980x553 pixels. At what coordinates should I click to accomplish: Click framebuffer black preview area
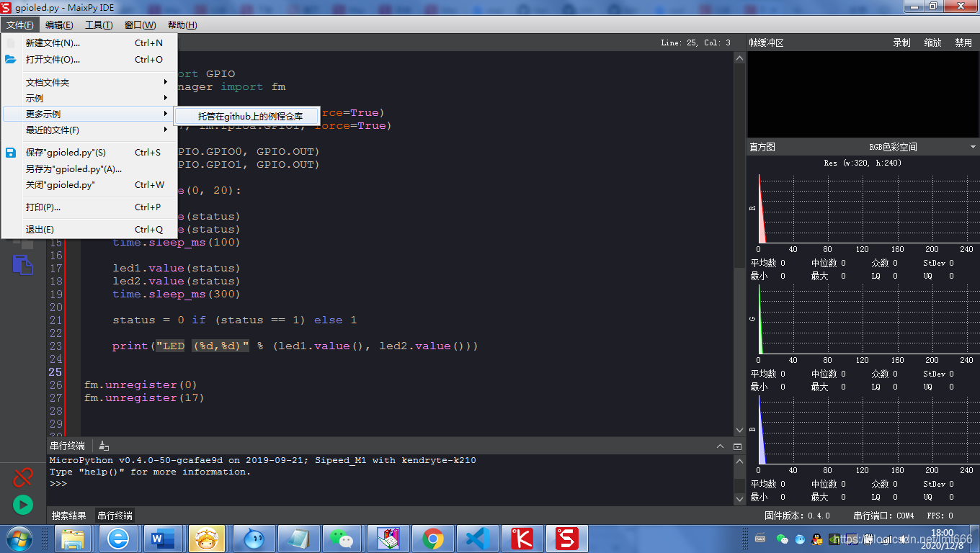[x=863, y=95]
